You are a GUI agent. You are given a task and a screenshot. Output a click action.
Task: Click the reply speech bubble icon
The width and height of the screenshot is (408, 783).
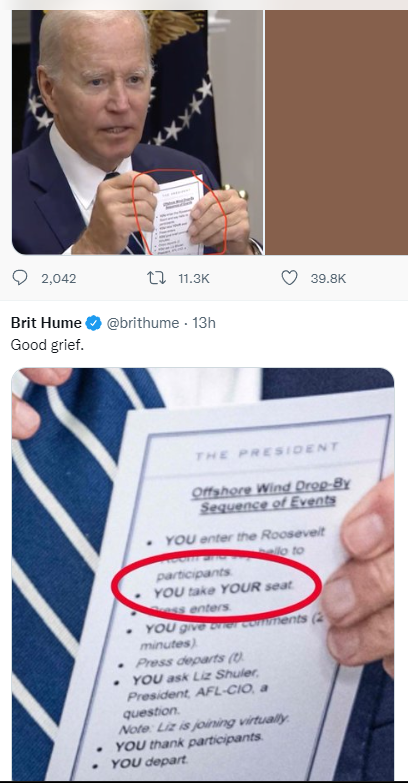19,278
